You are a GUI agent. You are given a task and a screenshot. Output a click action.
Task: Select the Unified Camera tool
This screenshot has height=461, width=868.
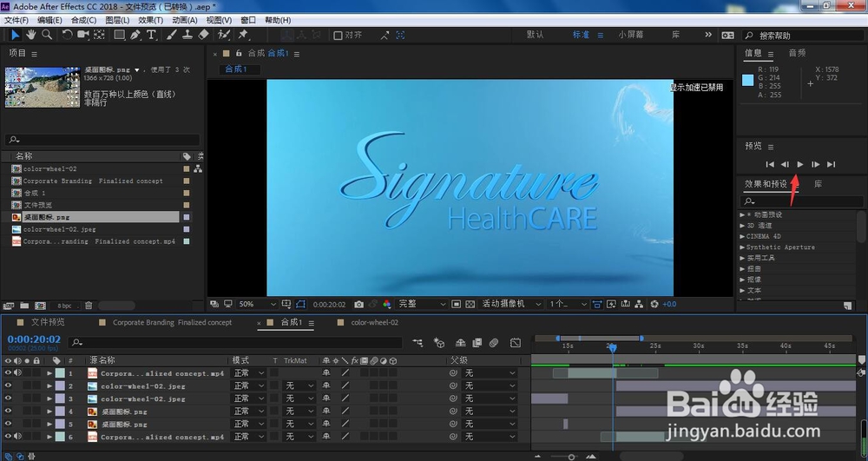point(83,35)
